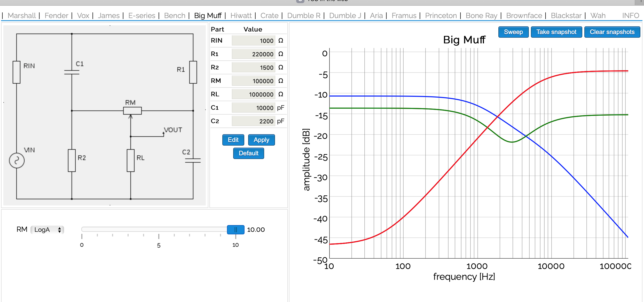Click the C1 value input field
This screenshot has width=644, height=302.
[x=253, y=108]
